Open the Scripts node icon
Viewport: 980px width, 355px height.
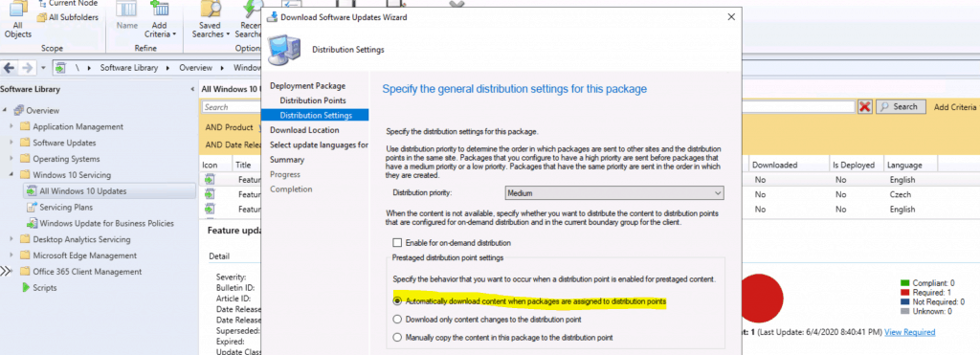(26, 287)
